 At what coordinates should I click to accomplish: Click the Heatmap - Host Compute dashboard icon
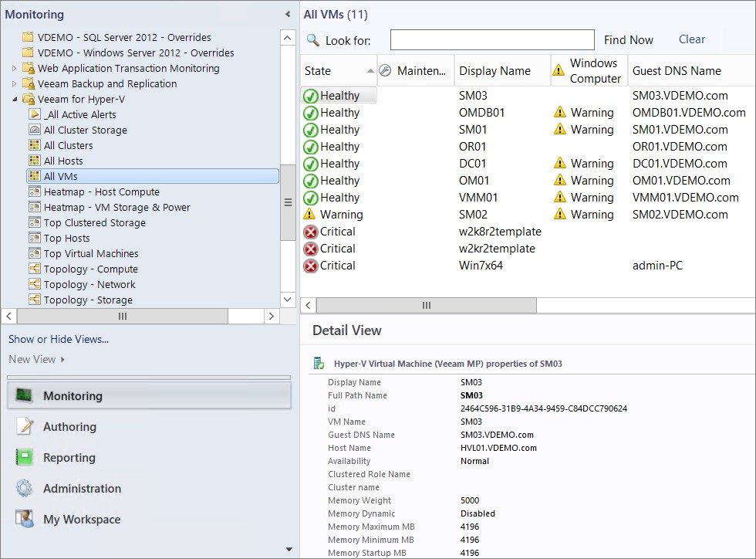coord(35,191)
